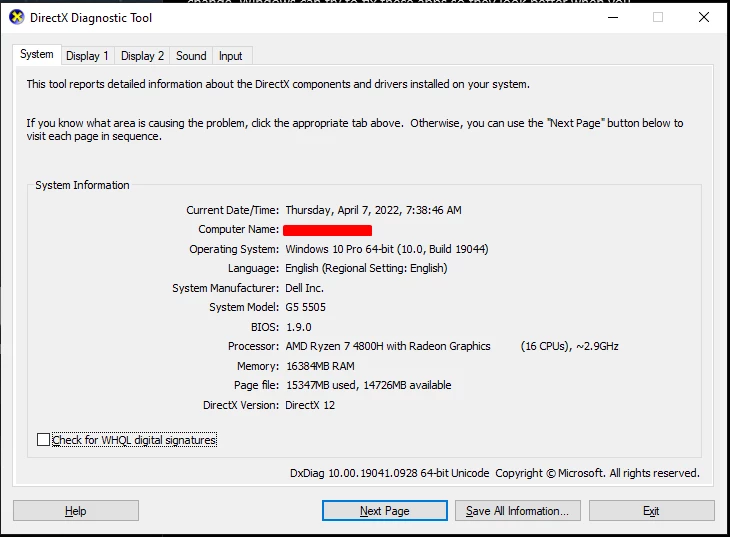
Task: Click Save All Information button
Action: (x=518, y=511)
